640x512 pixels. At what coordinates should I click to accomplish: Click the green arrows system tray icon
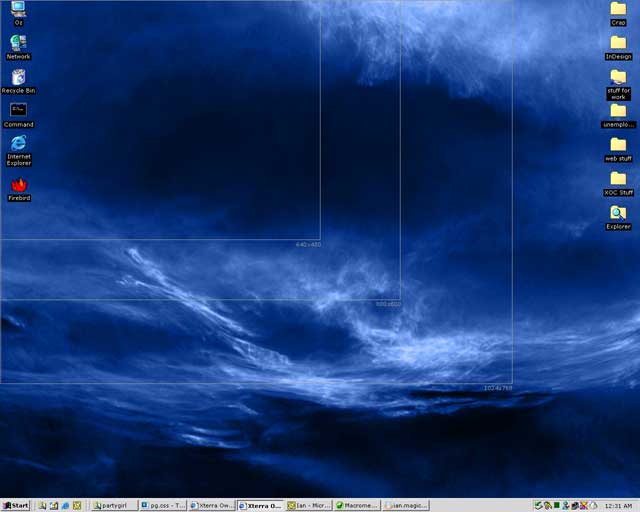(x=539, y=505)
